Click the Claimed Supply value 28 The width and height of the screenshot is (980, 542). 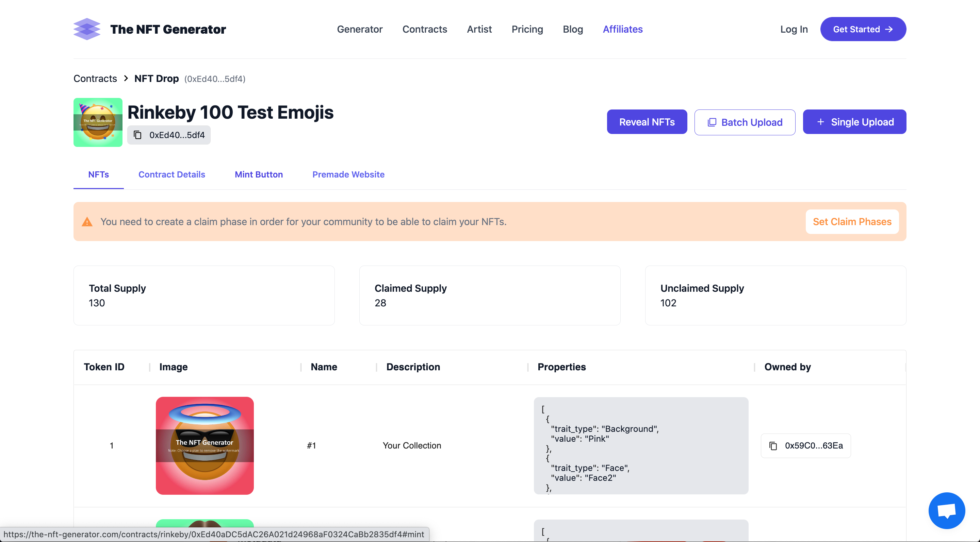(380, 303)
